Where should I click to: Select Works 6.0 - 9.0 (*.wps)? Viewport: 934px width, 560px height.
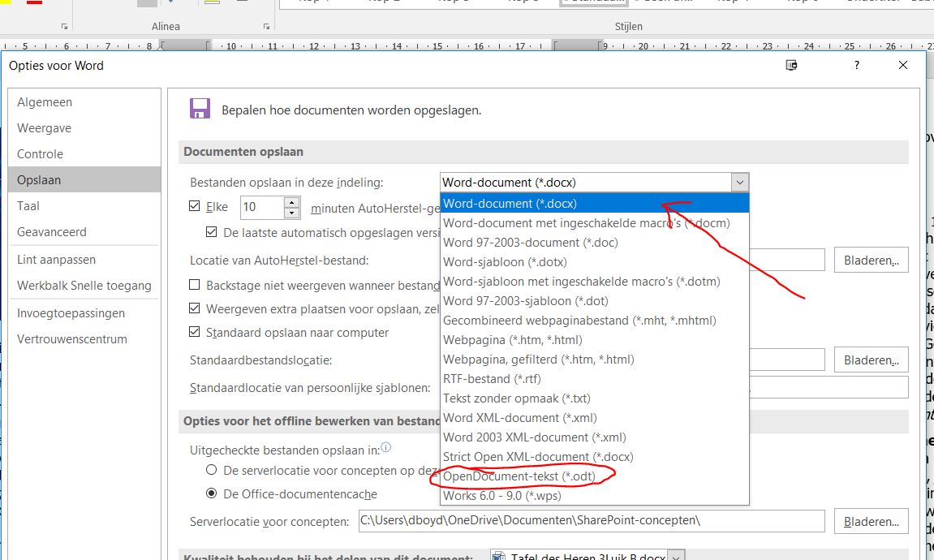coord(595,496)
